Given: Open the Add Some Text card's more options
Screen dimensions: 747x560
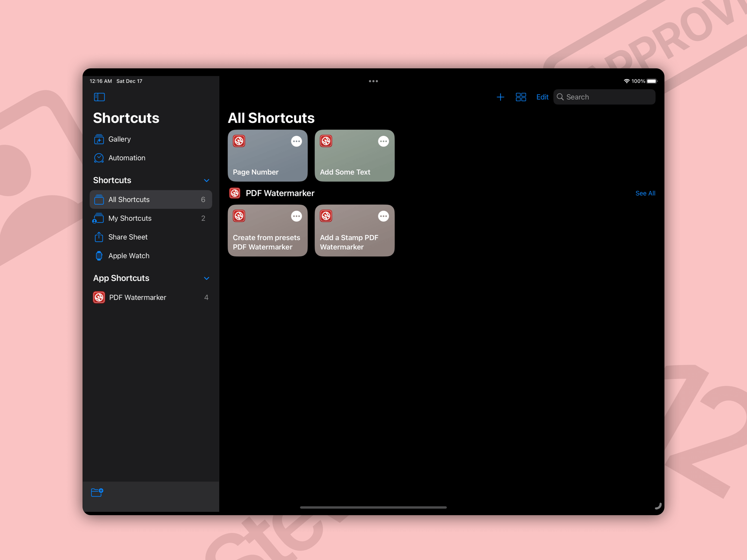Looking at the screenshot, I should [x=383, y=141].
